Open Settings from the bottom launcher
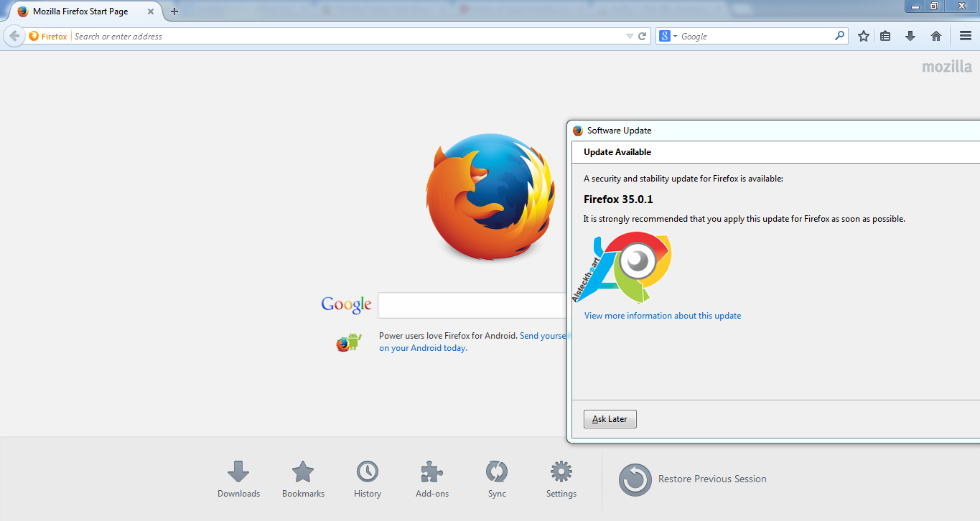The image size is (980, 521). pyautogui.click(x=561, y=479)
